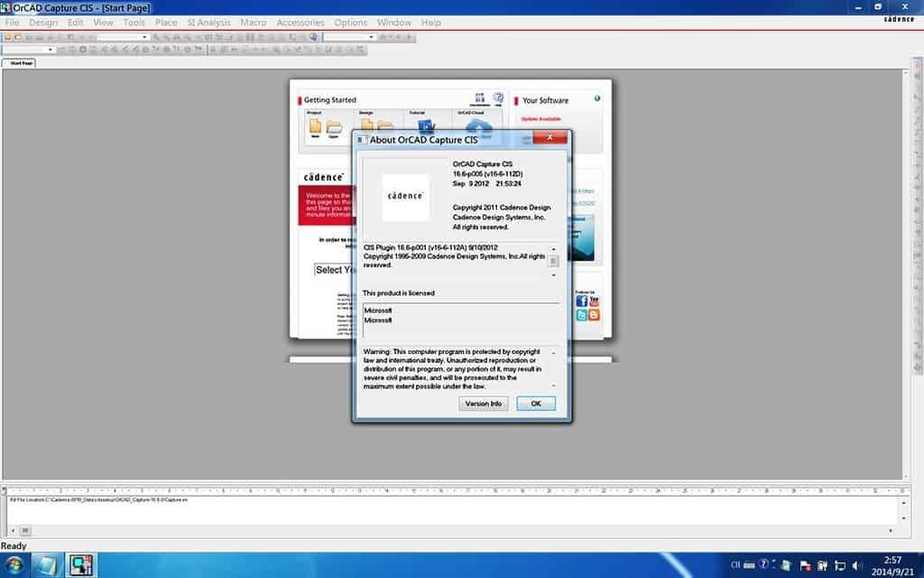924x578 pixels.
Task: Click the blue help circle tray icon
Action: (x=763, y=564)
